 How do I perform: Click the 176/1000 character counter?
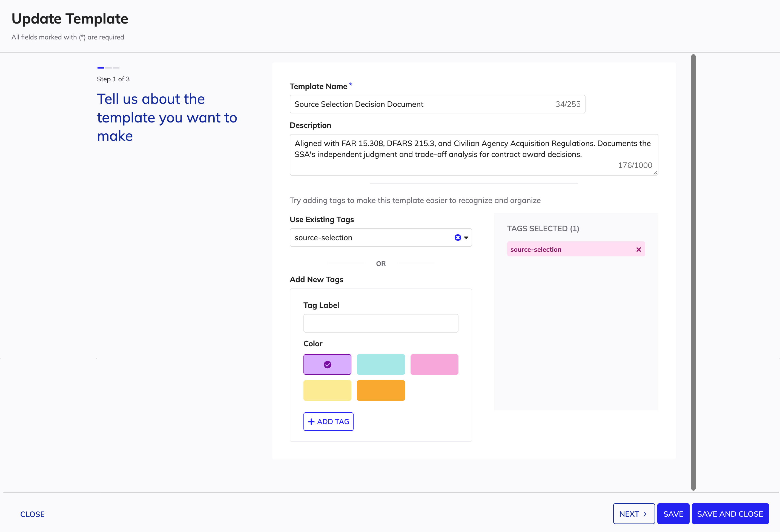635,165
